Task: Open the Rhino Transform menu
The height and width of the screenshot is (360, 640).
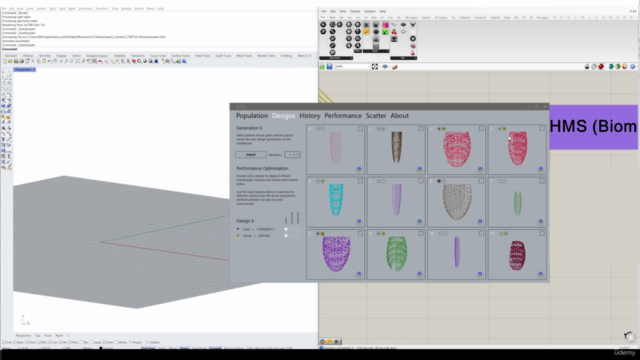Action: (102, 9)
